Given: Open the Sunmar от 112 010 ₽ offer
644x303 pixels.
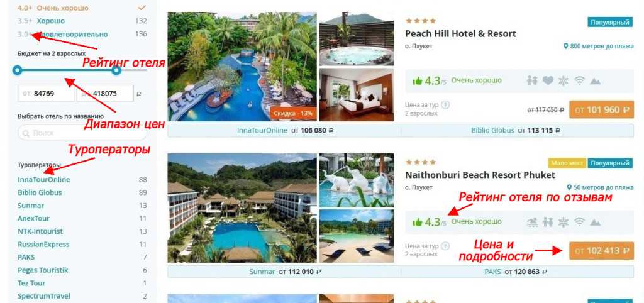Looking at the screenshot, I should click(285, 272).
